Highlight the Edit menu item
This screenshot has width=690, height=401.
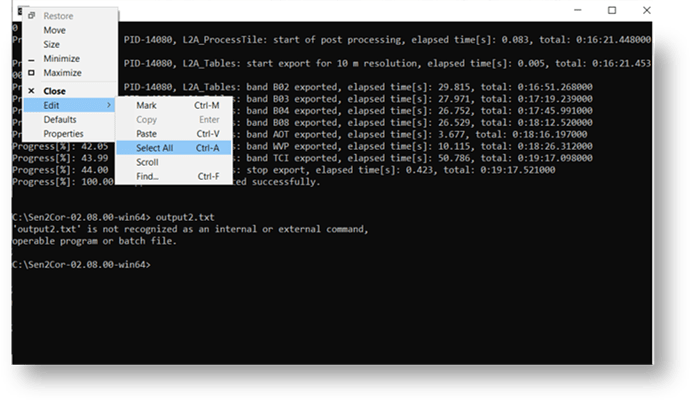click(x=70, y=105)
